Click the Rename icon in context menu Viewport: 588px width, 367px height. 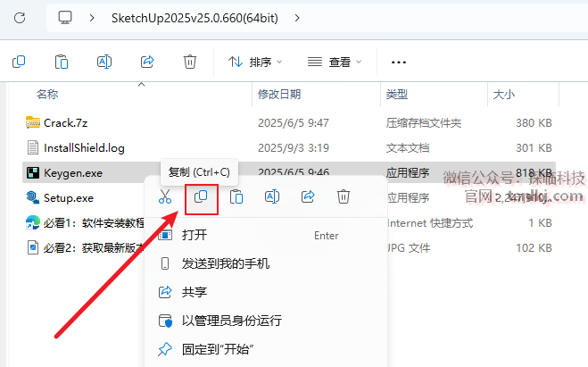pos(272,196)
